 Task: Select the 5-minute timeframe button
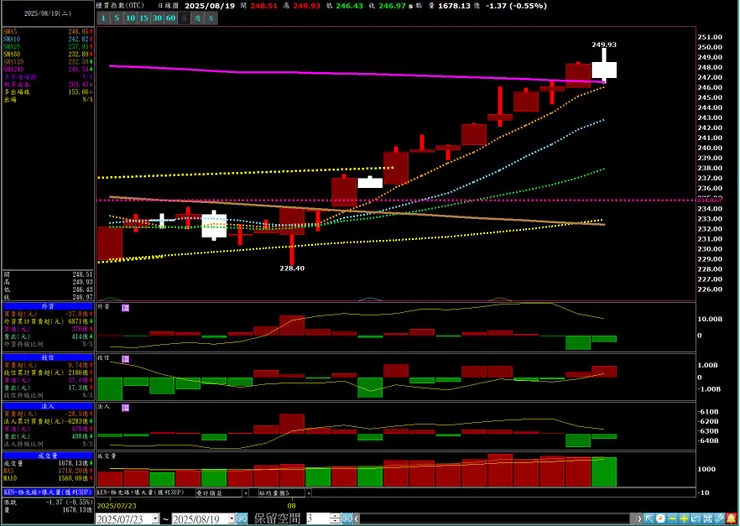click(x=117, y=18)
